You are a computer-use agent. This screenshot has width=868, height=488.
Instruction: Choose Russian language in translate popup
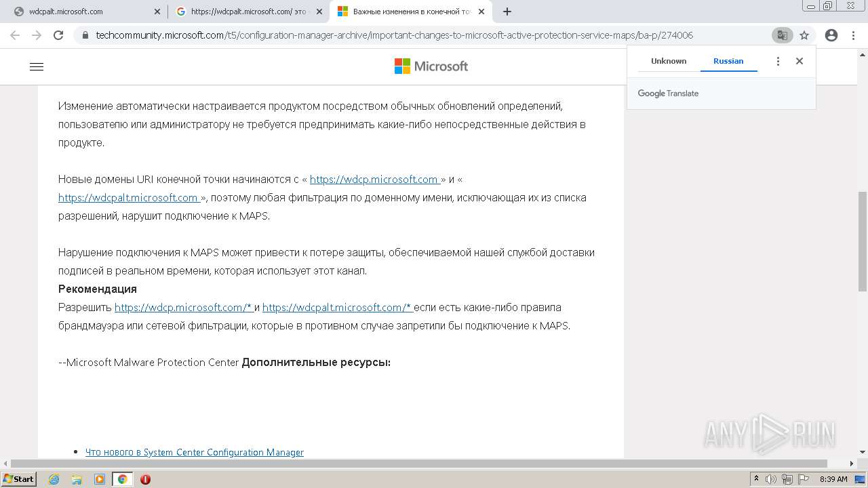click(x=728, y=61)
